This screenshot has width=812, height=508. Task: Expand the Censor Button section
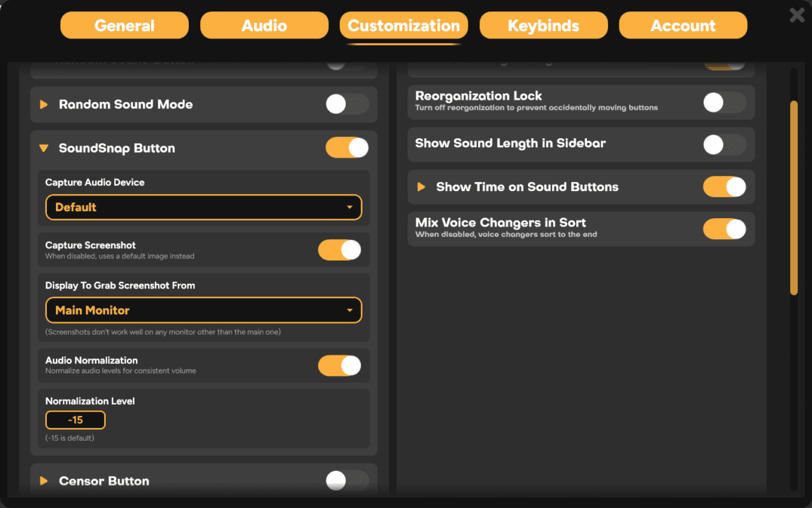(x=44, y=480)
